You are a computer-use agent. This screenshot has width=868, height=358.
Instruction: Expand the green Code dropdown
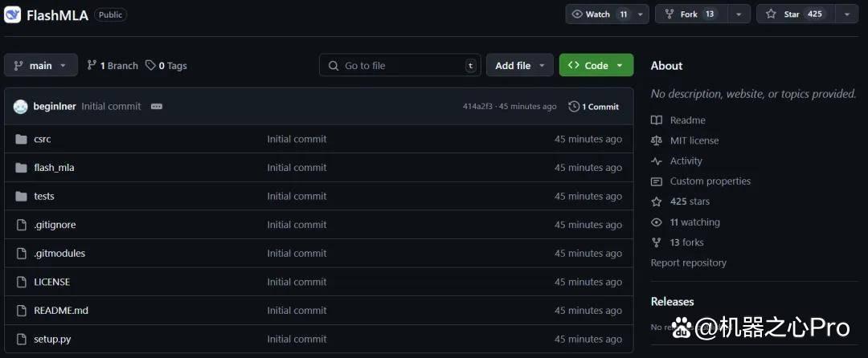[596, 65]
